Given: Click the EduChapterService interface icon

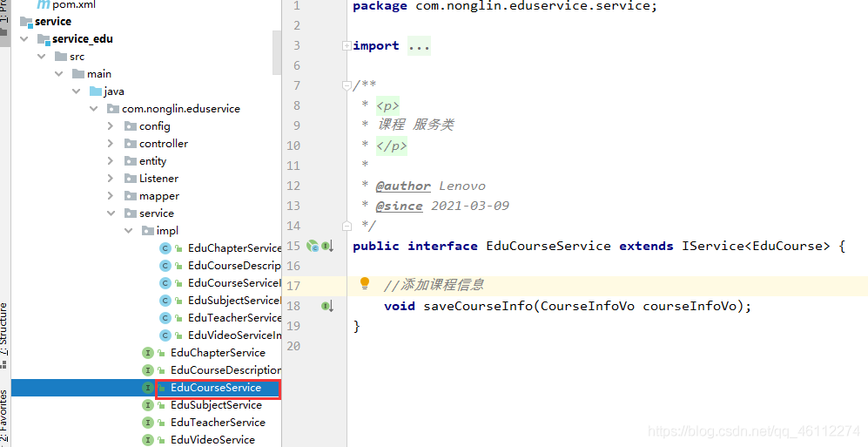Looking at the screenshot, I should coord(147,353).
